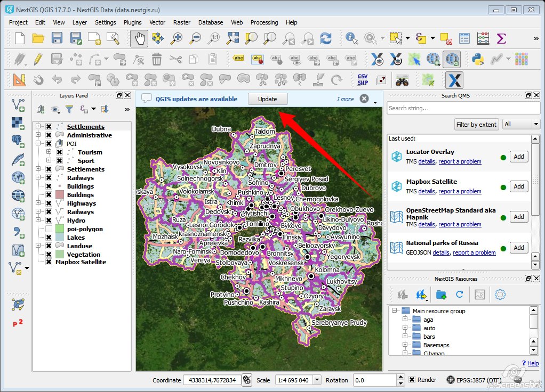Click the Add PostGIS elephant icon
This screenshot has width=545, height=392.
click(x=18, y=141)
